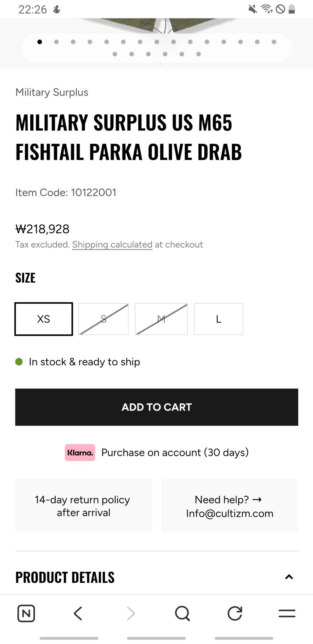This screenshot has height=644, width=313.
Task: Tap the Klarna logo badge
Action: point(80,453)
